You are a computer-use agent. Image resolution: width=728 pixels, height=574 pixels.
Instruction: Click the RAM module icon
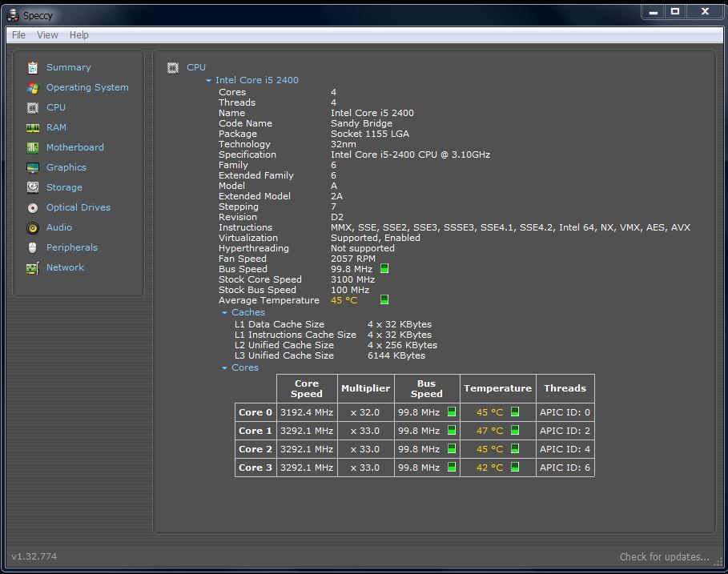pyautogui.click(x=33, y=128)
